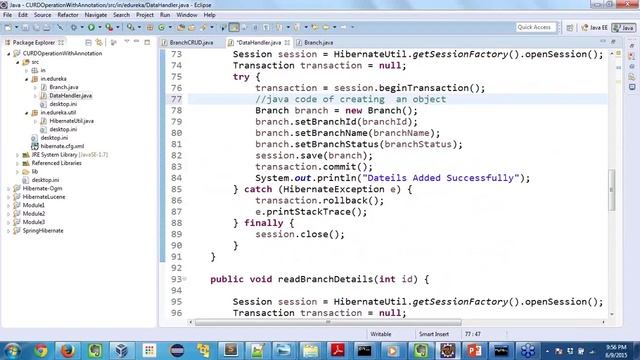Select the Module2 project
This screenshot has width=640, height=360.
(x=33, y=213)
